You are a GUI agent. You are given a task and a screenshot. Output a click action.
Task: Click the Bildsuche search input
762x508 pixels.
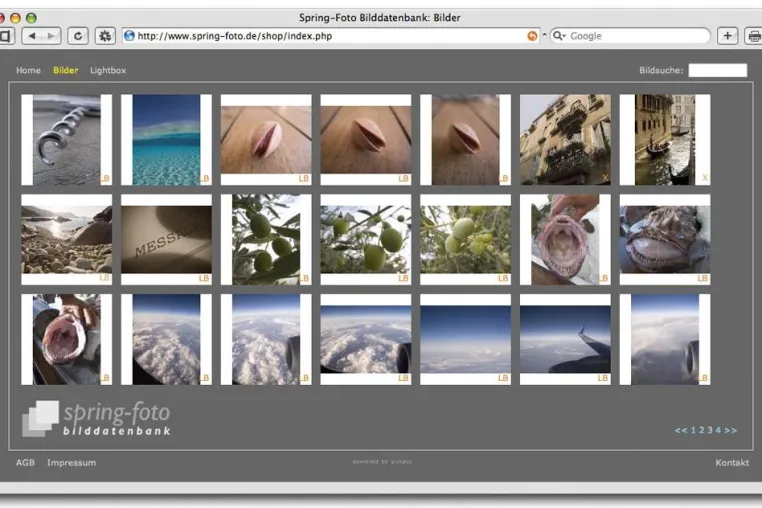coord(717,70)
